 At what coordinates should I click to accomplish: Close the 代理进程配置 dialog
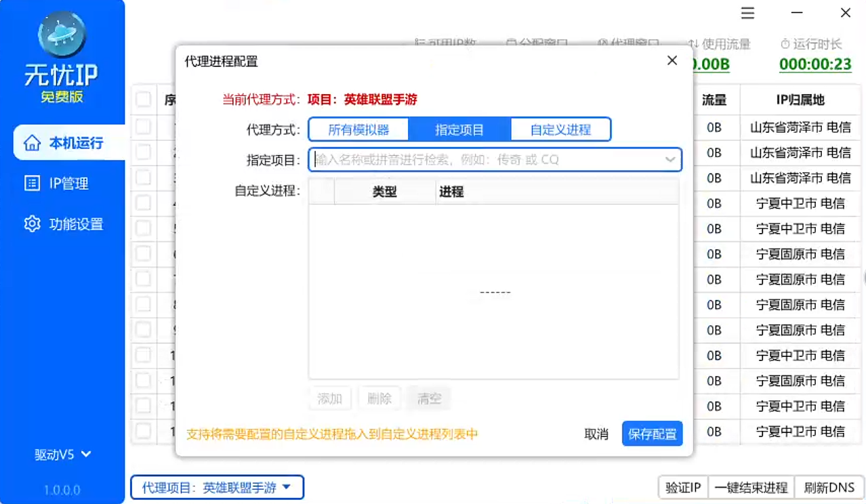[x=672, y=60]
